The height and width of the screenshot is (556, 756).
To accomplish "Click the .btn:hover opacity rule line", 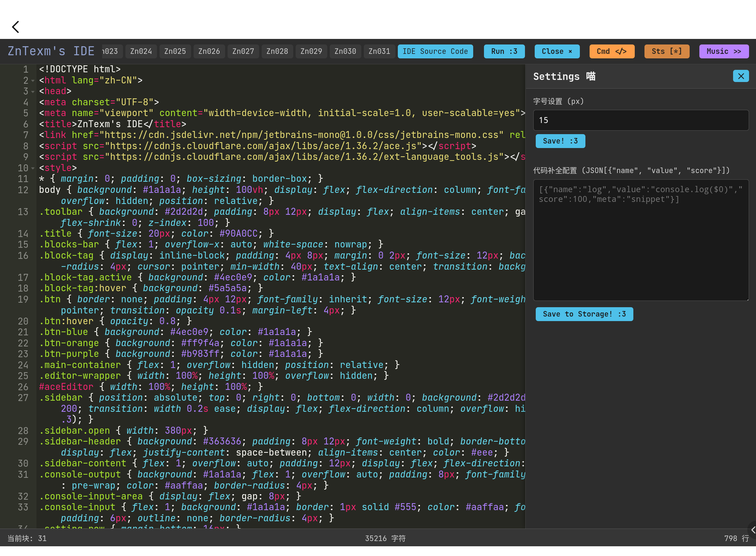I will [115, 321].
